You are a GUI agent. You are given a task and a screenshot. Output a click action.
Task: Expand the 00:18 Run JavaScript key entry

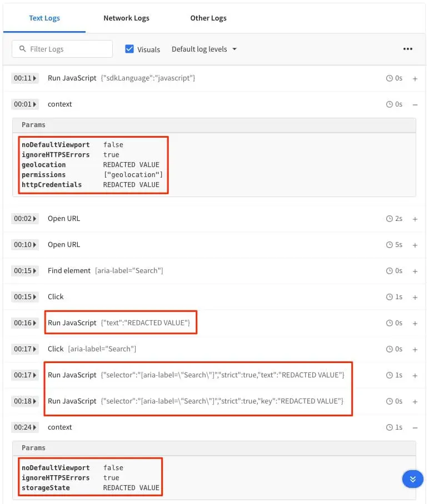pyautogui.click(x=415, y=401)
